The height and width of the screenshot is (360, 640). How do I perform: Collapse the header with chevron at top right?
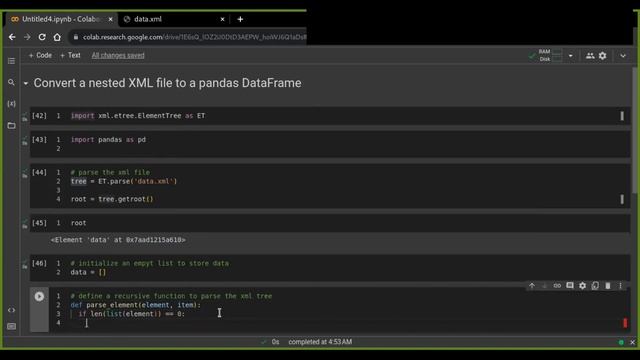[623, 56]
